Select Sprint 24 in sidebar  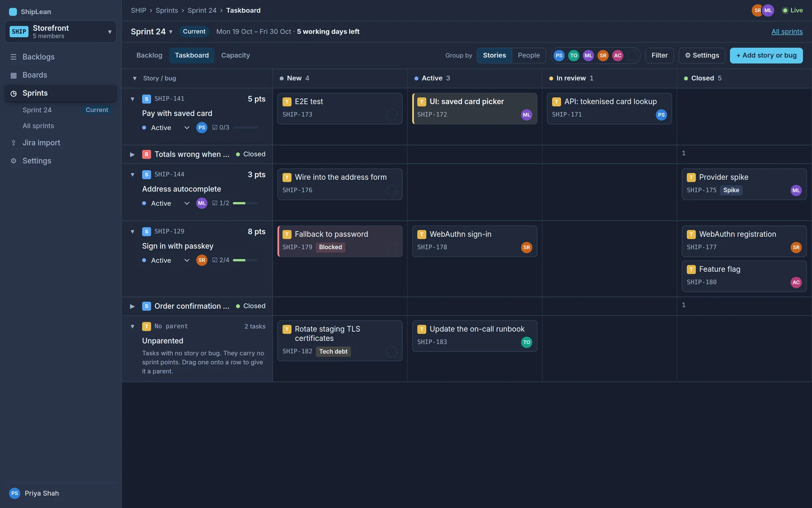[61, 110]
